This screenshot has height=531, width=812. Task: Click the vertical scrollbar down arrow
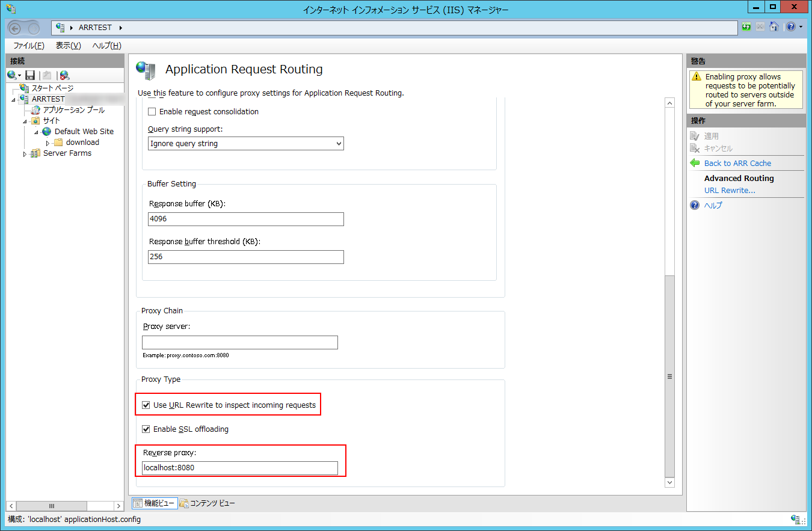pos(669,482)
